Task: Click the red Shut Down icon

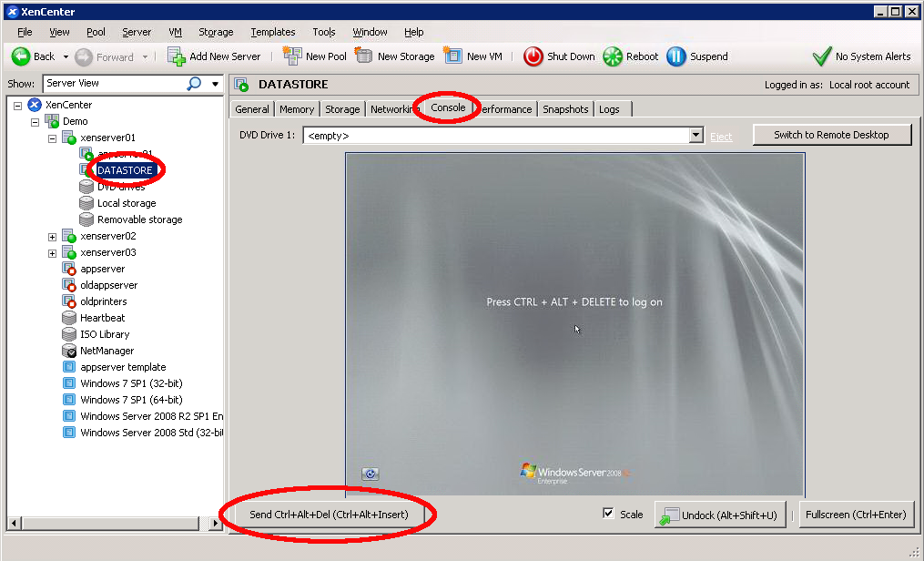Action: (533, 56)
